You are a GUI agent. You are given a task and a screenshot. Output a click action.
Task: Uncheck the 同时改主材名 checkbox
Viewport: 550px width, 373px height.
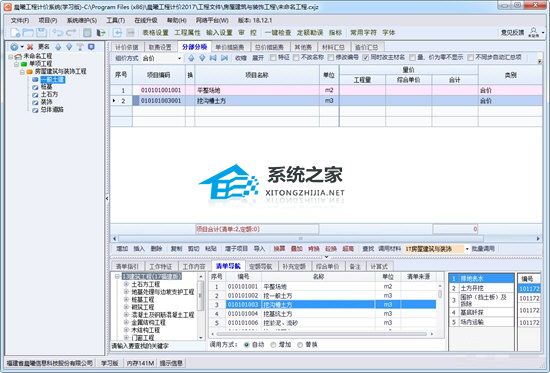click(365, 58)
